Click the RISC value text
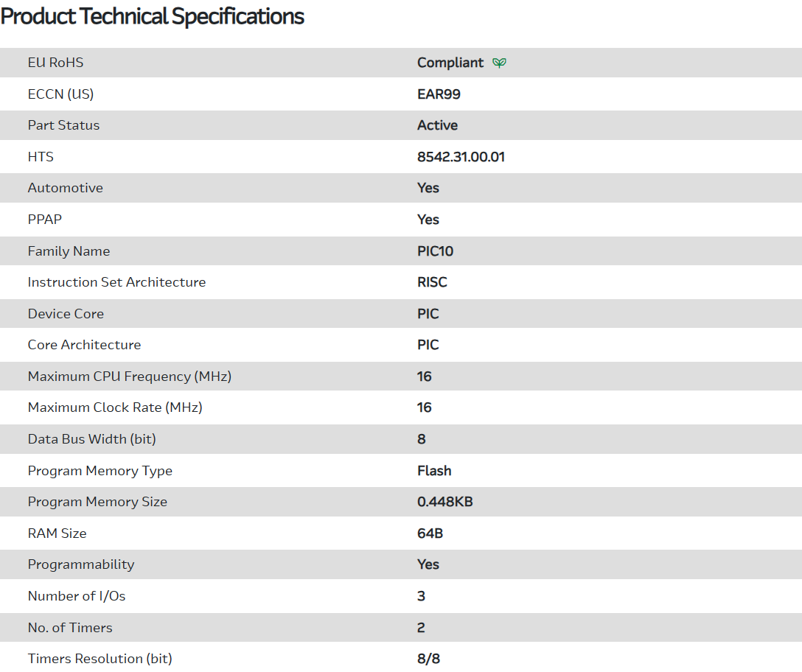802x672 pixels. click(x=432, y=282)
